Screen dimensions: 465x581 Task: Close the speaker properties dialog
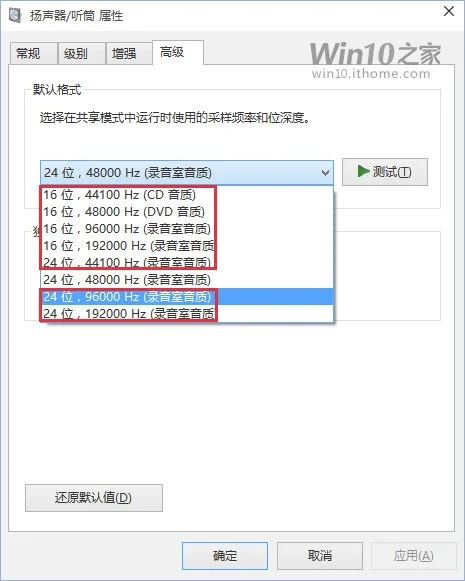[x=449, y=11]
